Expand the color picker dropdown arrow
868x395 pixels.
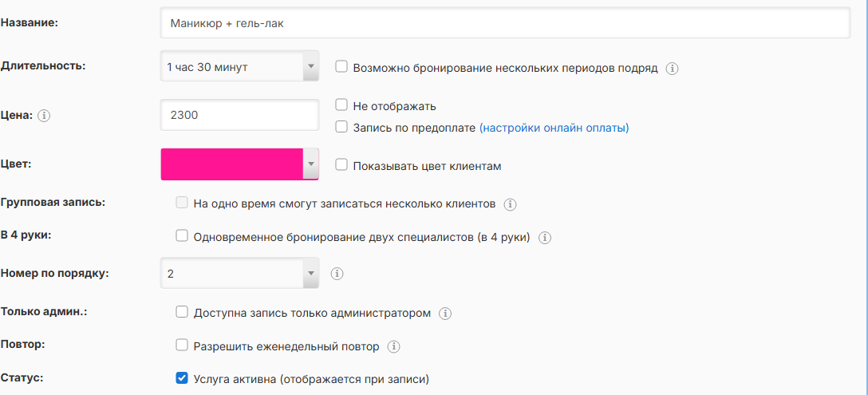tap(310, 164)
